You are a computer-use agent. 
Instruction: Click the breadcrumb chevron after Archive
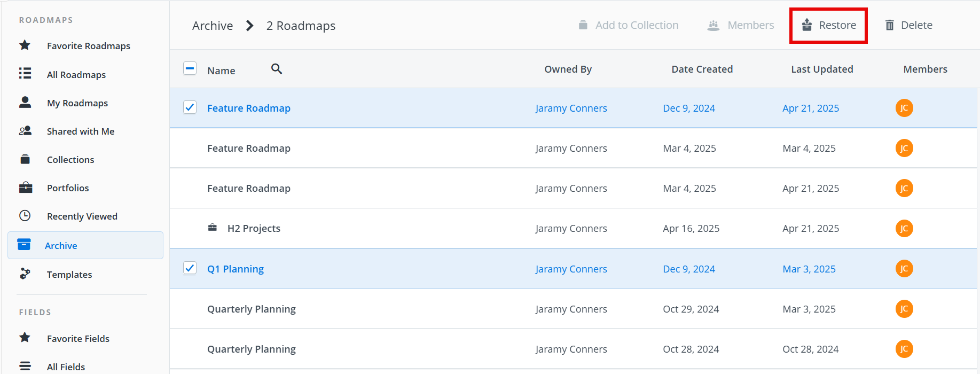tap(249, 26)
